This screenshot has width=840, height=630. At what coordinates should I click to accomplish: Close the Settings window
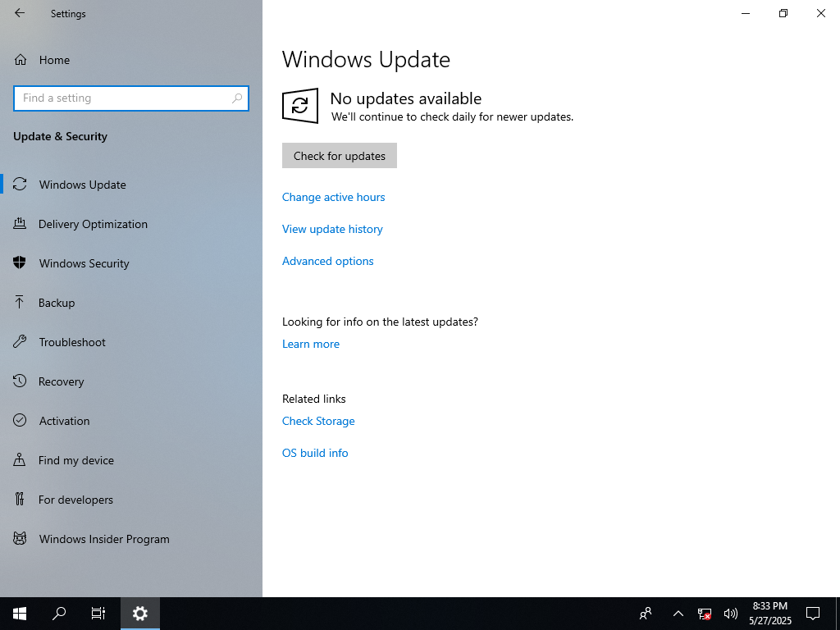tap(820, 13)
